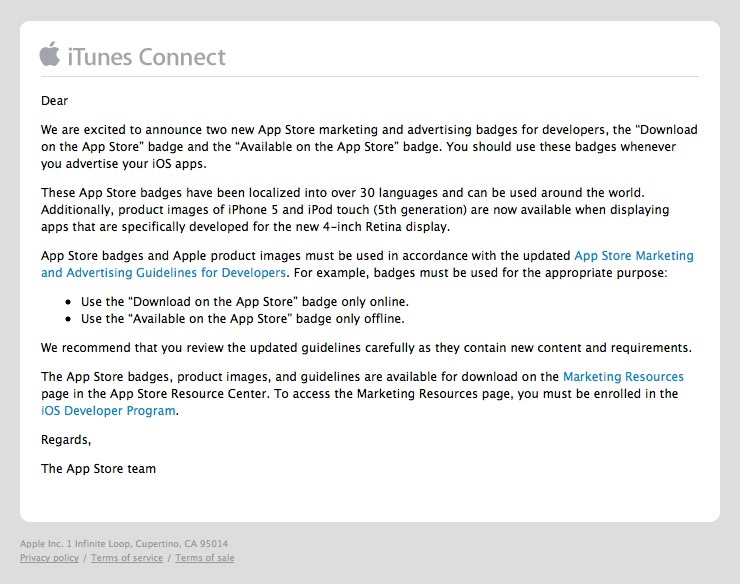This screenshot has height=584, width=740.
Task: Open the Marketing Resources link
Action: [x=623, y=376]
